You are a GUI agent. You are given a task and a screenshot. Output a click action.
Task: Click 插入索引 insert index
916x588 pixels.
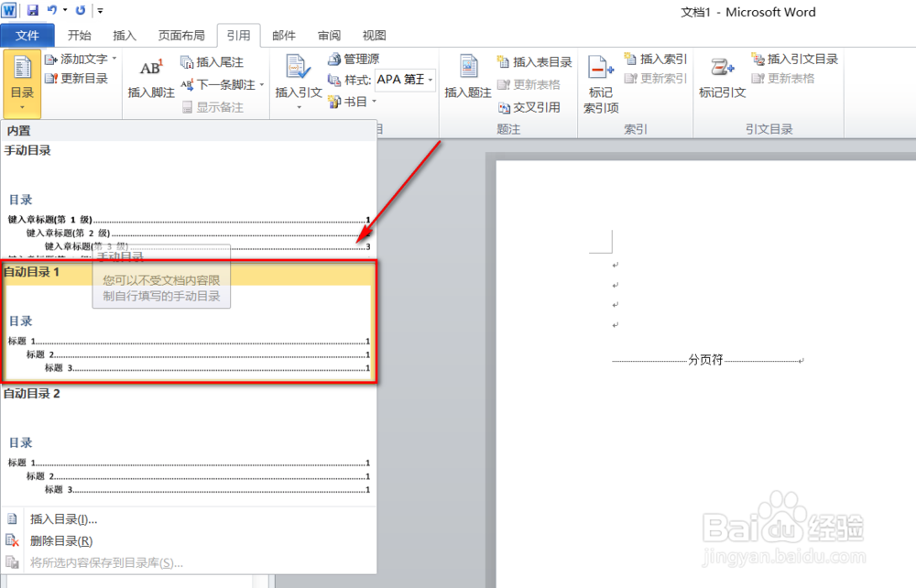pyautogui.click(x=656, y=59)
